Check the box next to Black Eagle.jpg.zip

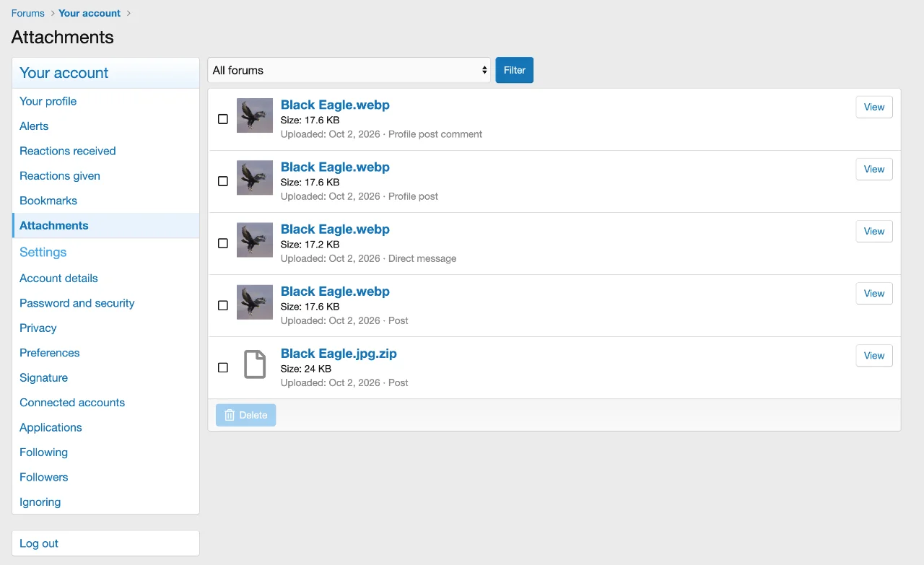pyautogui.click(x=223, y=367)
